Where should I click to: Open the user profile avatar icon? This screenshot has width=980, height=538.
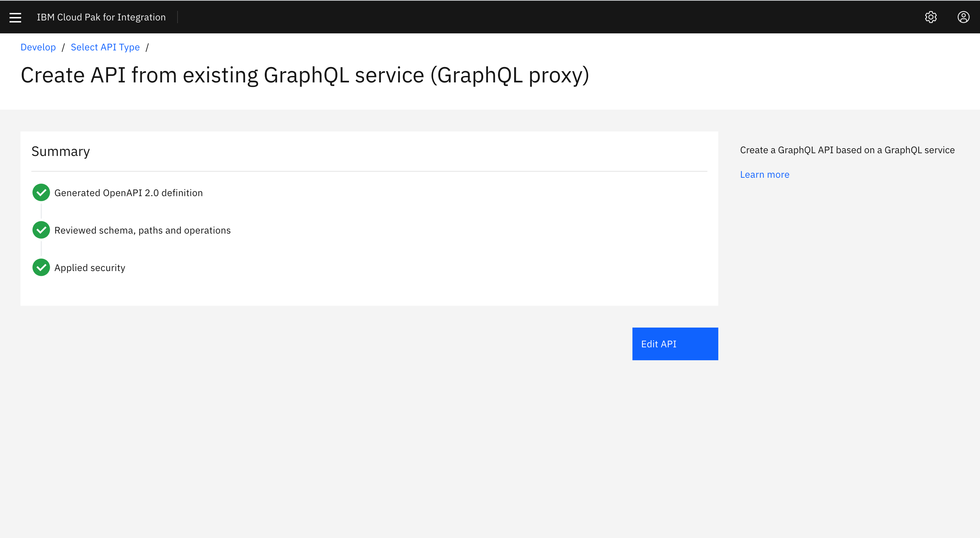coord(964,17)
